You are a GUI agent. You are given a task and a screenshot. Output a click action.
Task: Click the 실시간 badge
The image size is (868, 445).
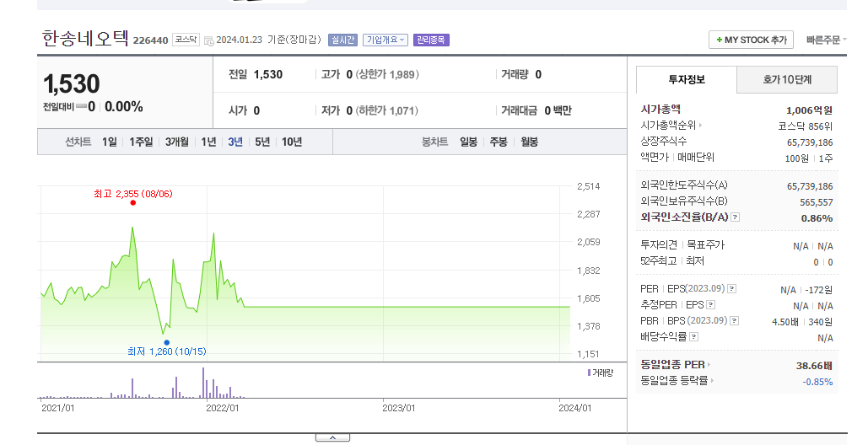pyautogui.click(x=342, y=40)
